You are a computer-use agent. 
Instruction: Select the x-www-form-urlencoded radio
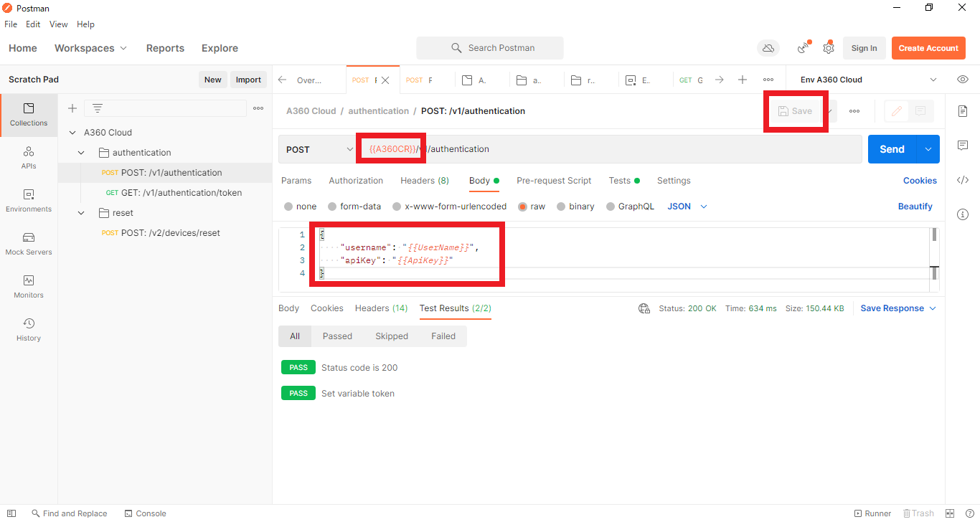click(397, 207)
